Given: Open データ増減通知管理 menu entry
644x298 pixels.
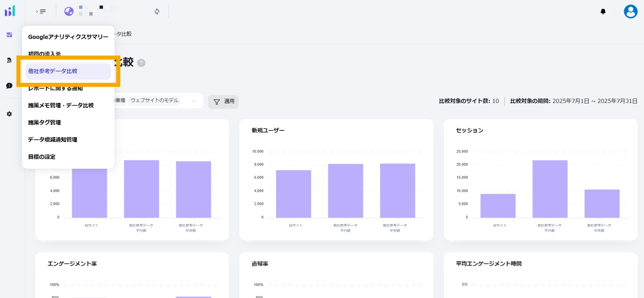Looking at the screenshot, I should pos(53,139).
